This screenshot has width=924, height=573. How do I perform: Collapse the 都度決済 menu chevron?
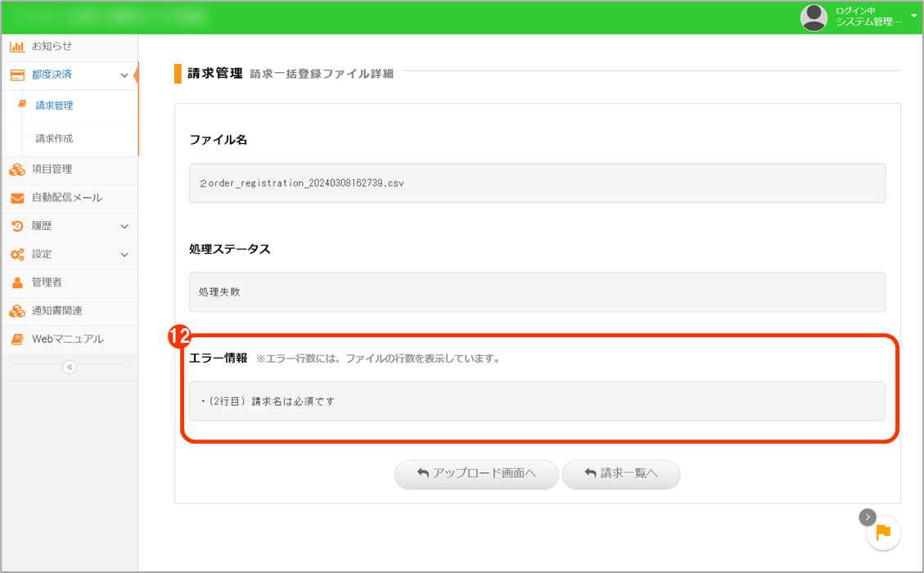pos(124,75)
